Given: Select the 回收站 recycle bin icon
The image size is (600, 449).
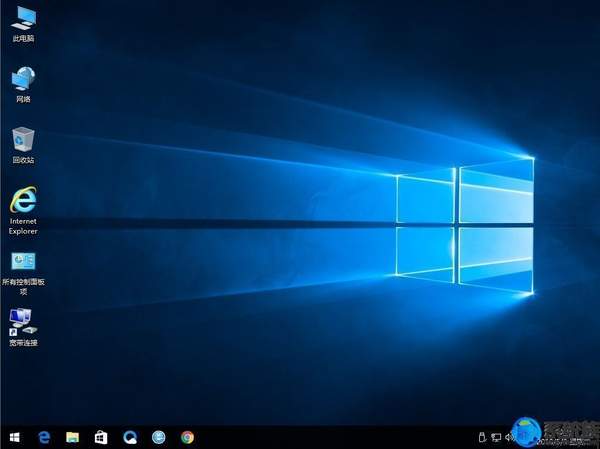Looking at the screenshot, I should point(23,145).
